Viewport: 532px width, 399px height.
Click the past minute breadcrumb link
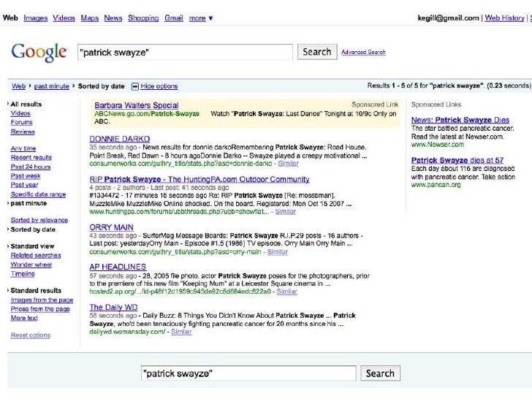click(x=52, y=86)
